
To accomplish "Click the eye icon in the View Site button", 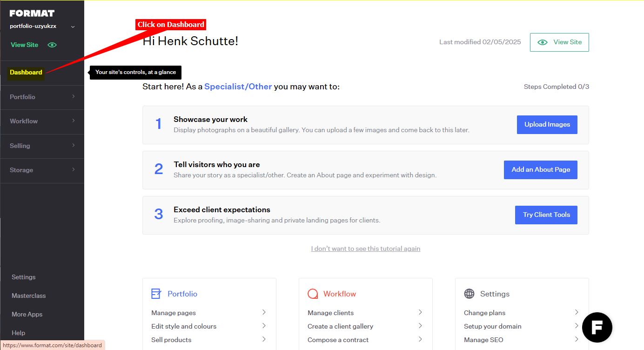I will pyautogui.click(x=543, y=42).
